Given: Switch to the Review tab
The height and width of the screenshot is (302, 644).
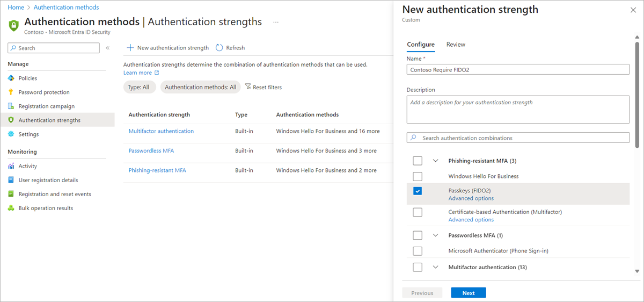Looking at the screenshot, I should pyautogui.click(x=456, y=45).
